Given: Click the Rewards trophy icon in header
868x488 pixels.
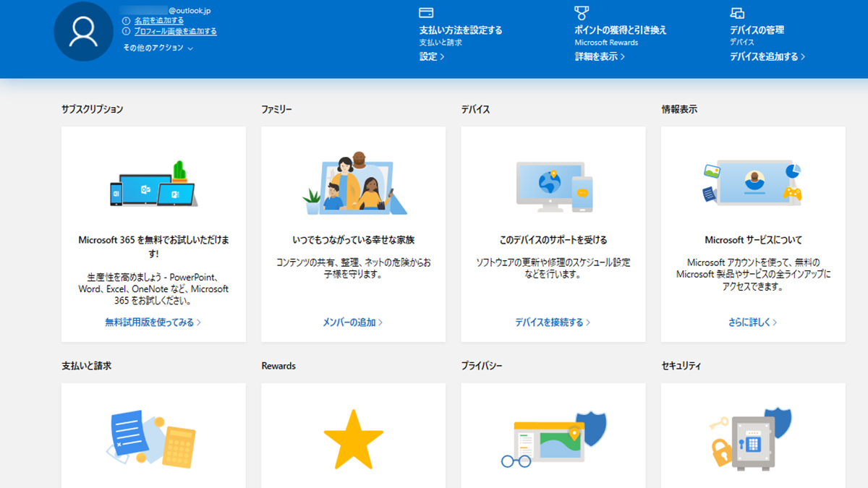Looking at the screenshot, I should pos(582,13).
